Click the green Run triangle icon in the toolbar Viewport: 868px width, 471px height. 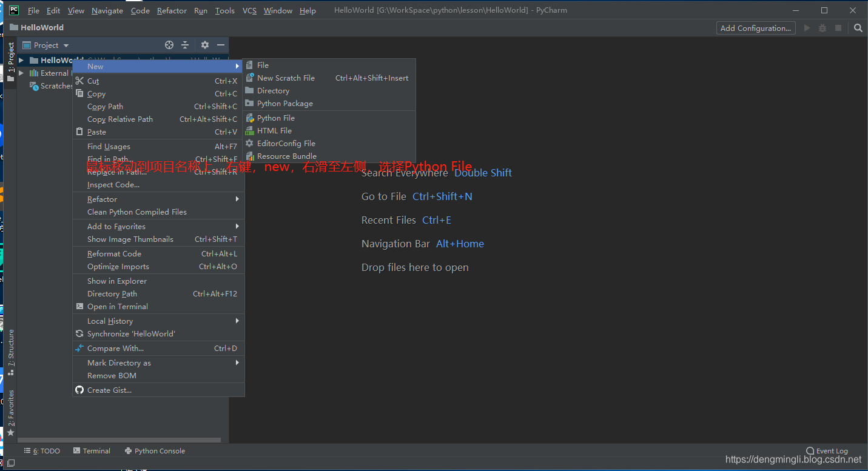[x=807, y=28]
